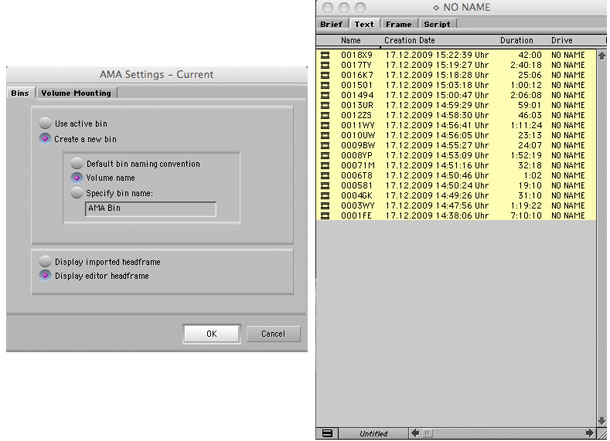Enable Display imported headframe
Screen dimensions: 610x441
click(x=45, y=262)
